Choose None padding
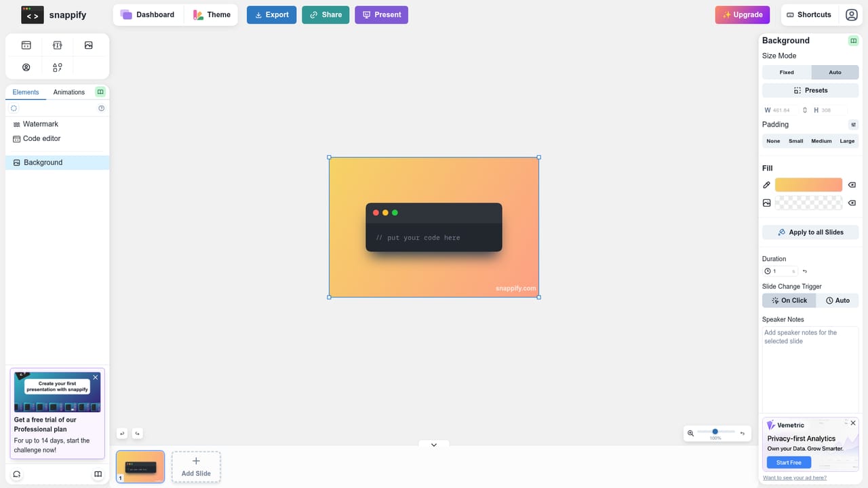The height and width of the screenshot is (488, 868). coord(773,141)
